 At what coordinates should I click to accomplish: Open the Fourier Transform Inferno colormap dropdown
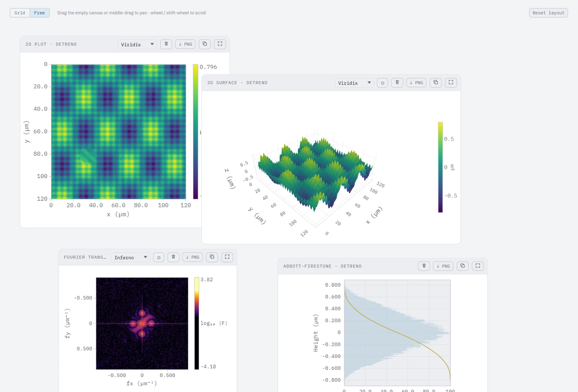pyautogui.click(x=131, y=257)
